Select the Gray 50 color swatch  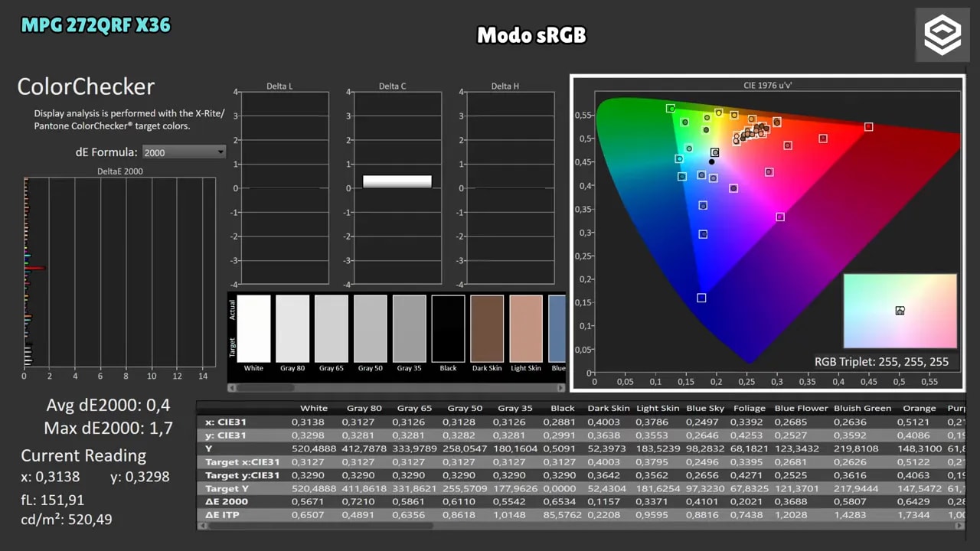coord(371,328)
